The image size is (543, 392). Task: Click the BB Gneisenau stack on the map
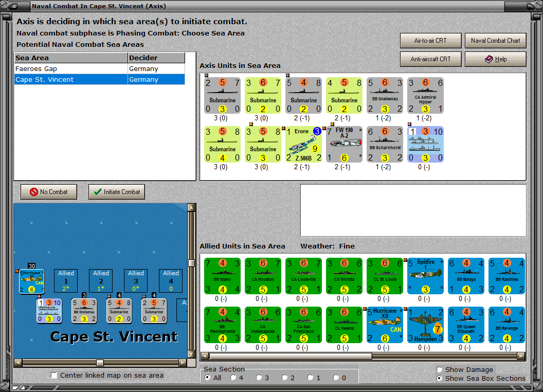84,311
